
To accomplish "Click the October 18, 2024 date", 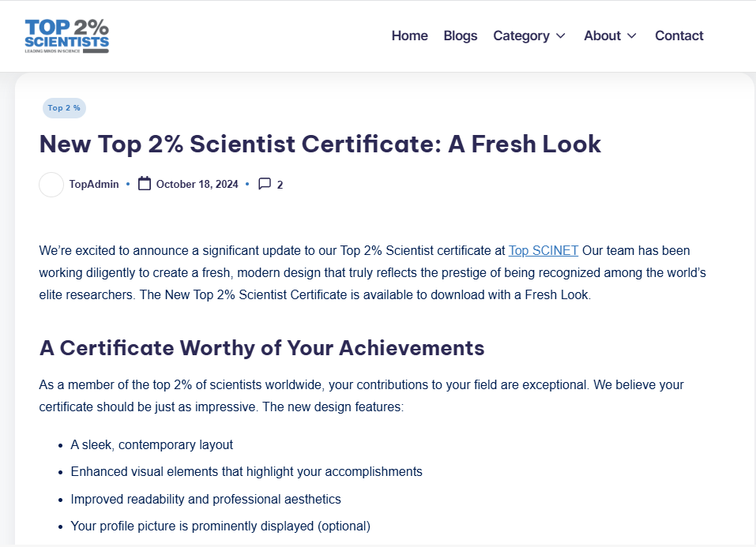I will [x=197, y=185].
